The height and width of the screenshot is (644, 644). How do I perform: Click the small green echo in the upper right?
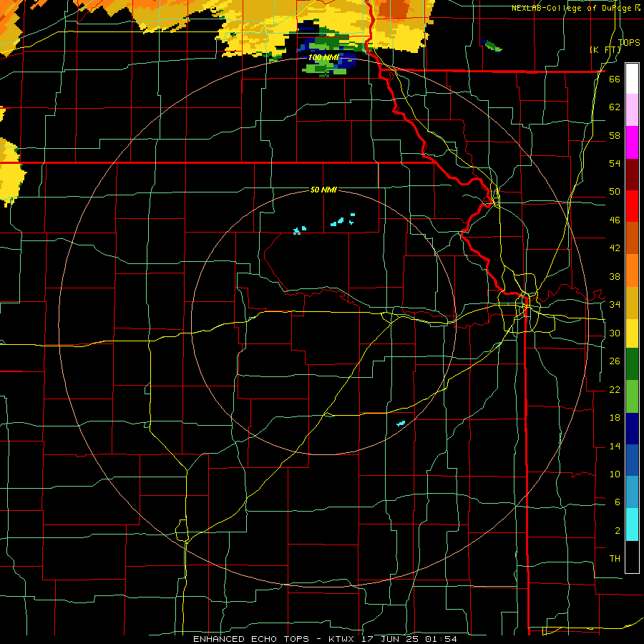coord(492,46)
